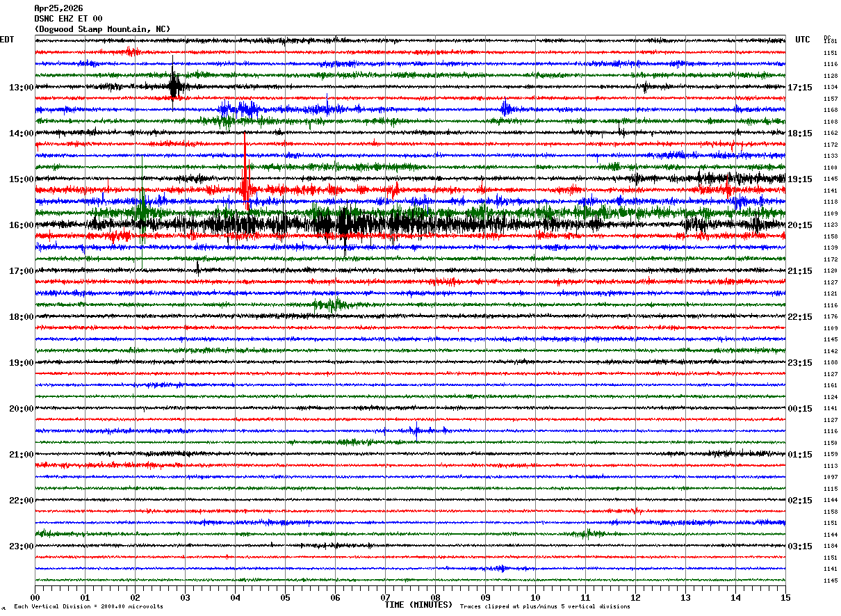Click the 15:00 EDT hour label
The width and height of the screenshot is (841, 616).
21,179
